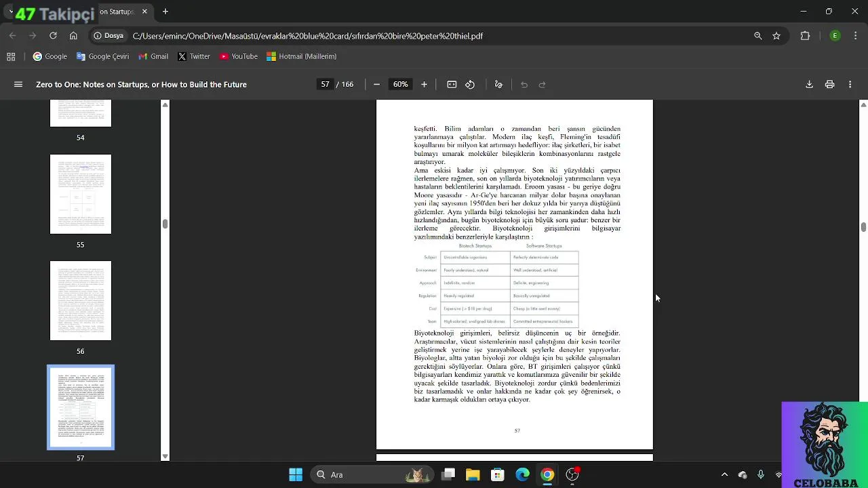
Task: Go back in browser history
Action: [x=12, y=36]
